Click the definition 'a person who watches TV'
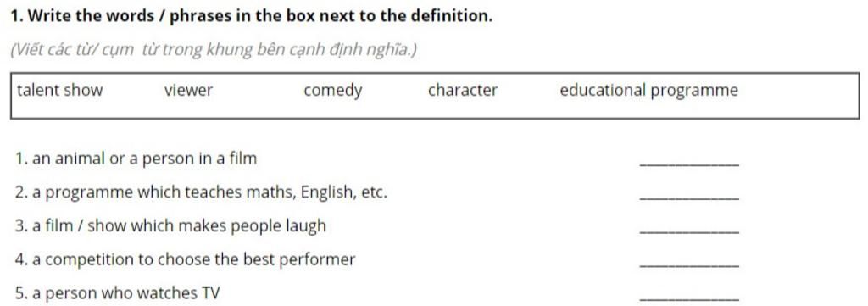868x306 pixels. 117,293
